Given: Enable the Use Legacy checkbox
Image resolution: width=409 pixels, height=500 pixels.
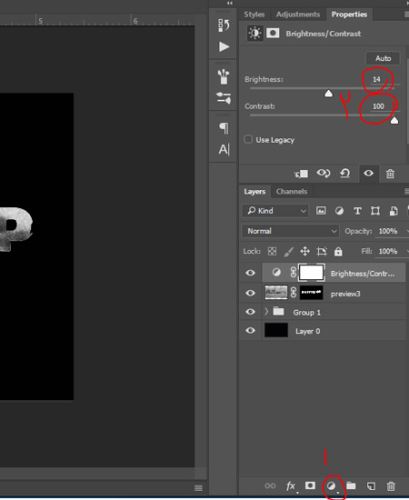Looking at the screenshot, I should pos(248,139).
